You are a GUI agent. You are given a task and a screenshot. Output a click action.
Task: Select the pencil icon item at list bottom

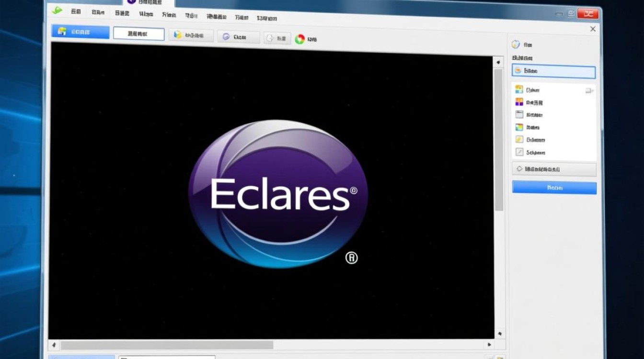point(519,152)
